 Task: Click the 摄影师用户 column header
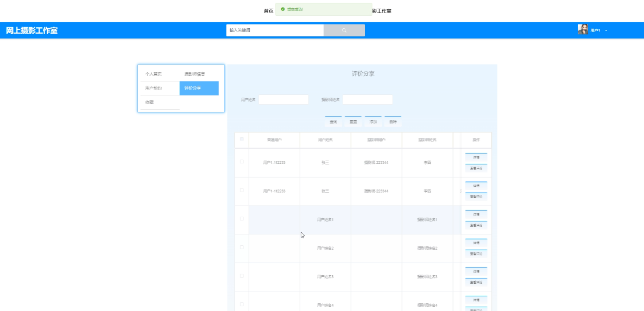pos(376,140)
